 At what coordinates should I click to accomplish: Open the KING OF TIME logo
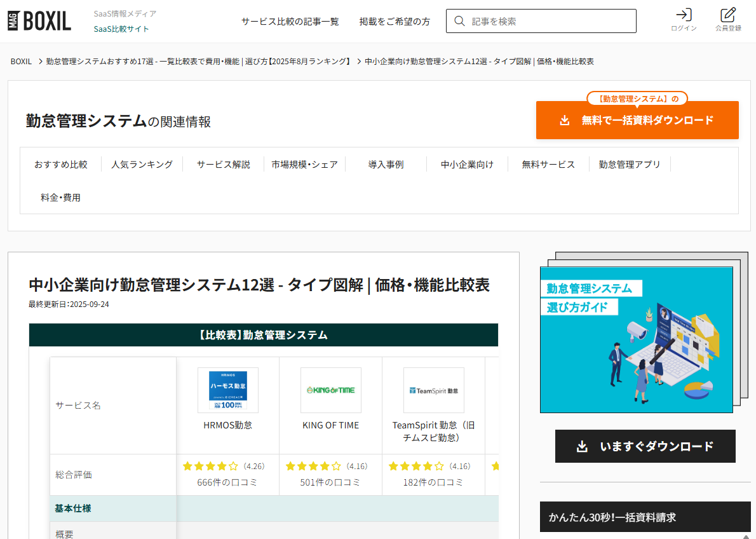(330, 390)
